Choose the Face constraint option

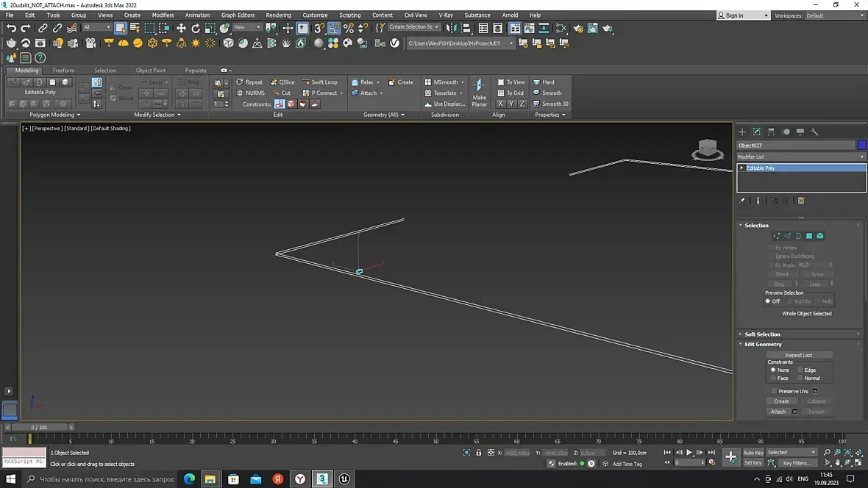773,378
